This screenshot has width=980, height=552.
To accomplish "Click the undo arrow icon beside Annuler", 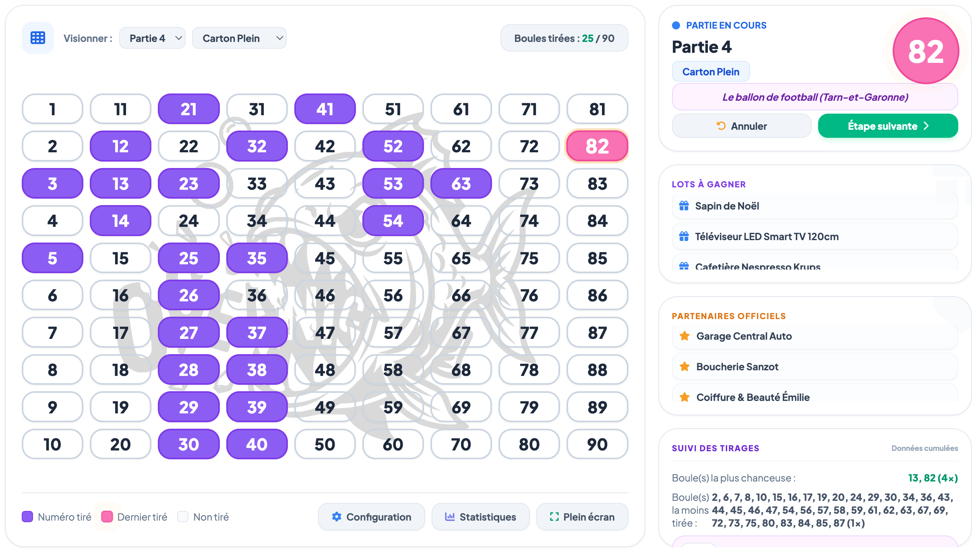I will pyautogui.click(x=721, y=126).
